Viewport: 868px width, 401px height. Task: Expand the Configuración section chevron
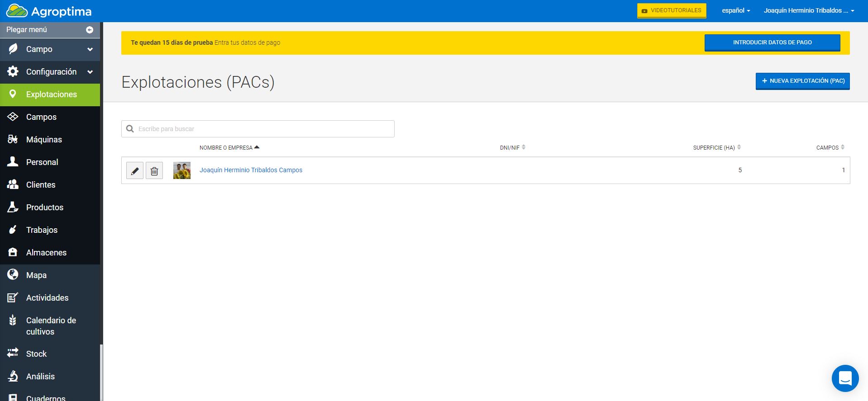pyautogui.click(x=90, y=72)
